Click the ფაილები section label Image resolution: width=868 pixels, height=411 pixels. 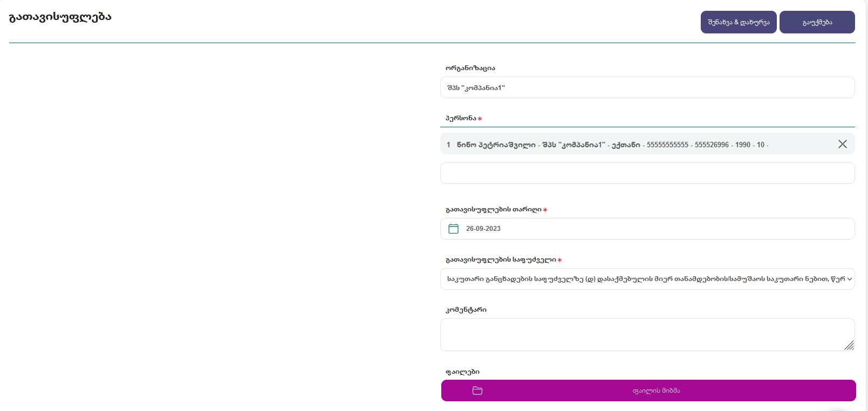(x=462, y=372)
